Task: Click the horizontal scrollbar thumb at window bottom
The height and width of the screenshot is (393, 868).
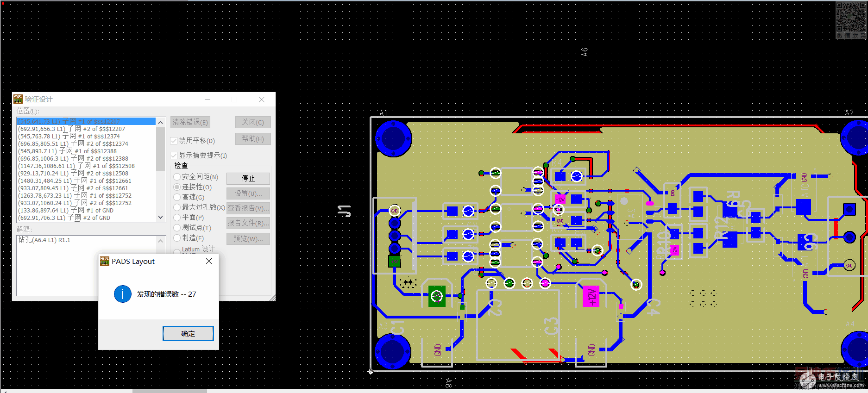Action: coord(170,391)
